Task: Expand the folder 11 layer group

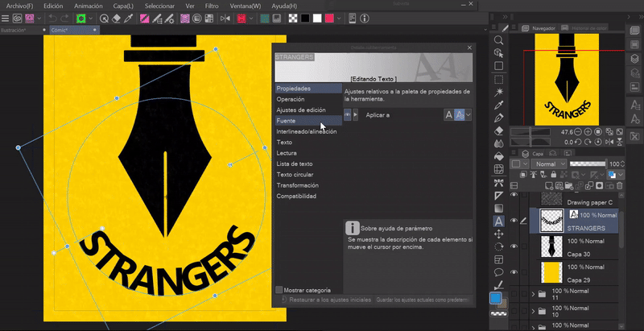Action: click(533, 294)
